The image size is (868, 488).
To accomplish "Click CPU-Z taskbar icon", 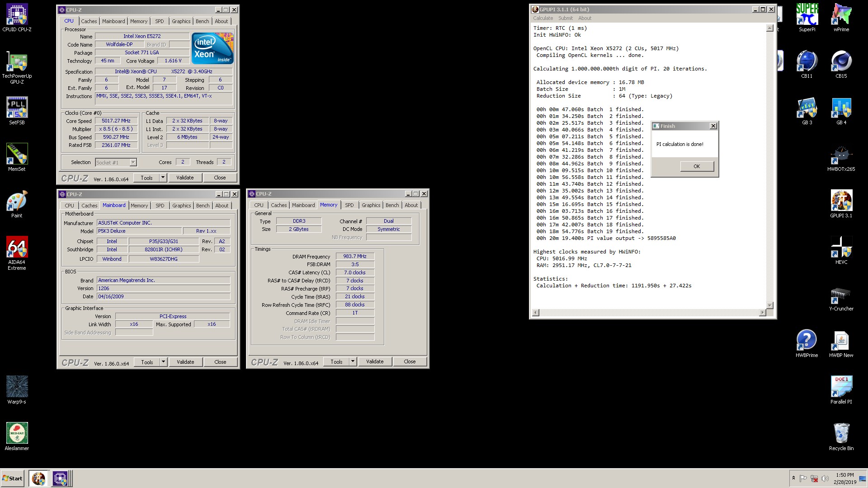I will [x=60, y=478].
